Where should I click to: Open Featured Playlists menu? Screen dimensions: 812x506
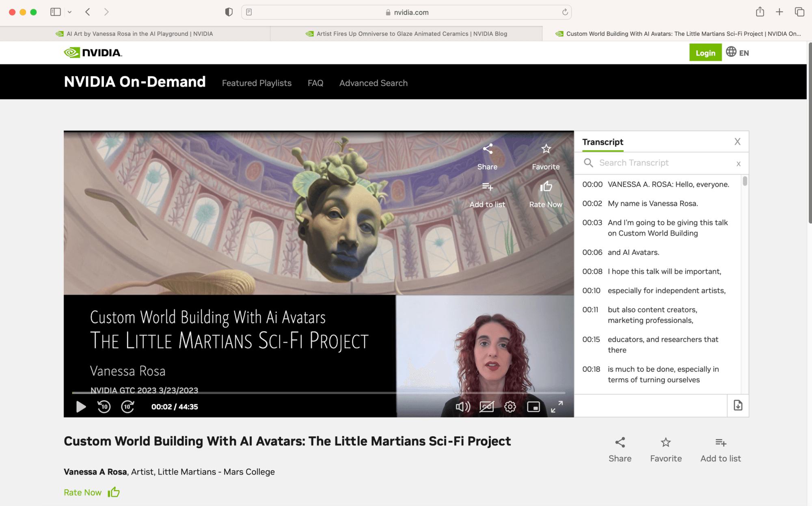coord(257,83)
